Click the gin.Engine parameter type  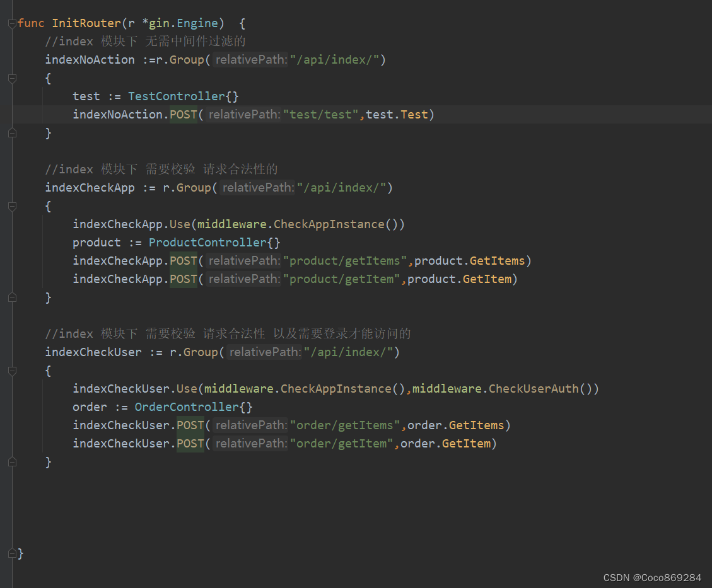pyautogui.click(x=184, y=23)
